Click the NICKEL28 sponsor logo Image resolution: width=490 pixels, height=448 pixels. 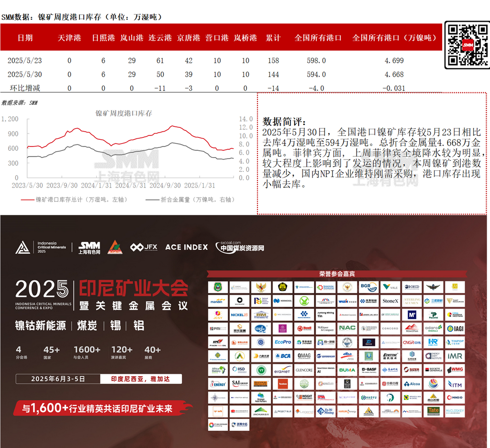click(x=239, y=315)
